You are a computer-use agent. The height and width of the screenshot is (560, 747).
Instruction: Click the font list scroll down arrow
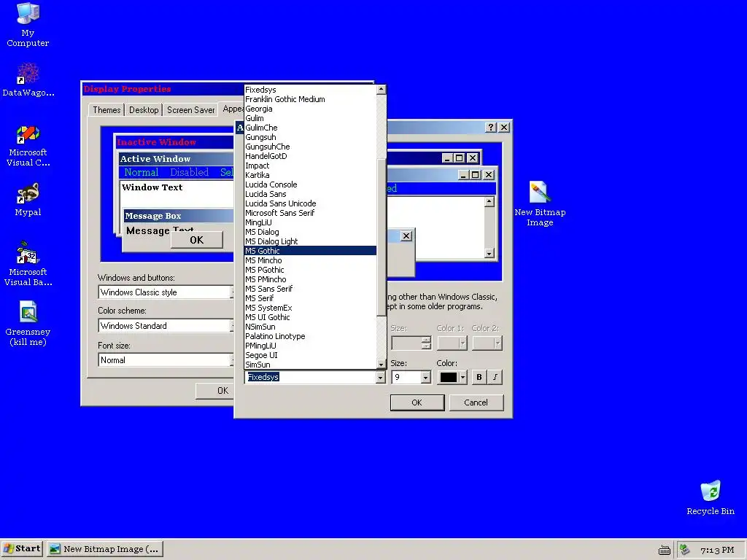click(381, 365)
